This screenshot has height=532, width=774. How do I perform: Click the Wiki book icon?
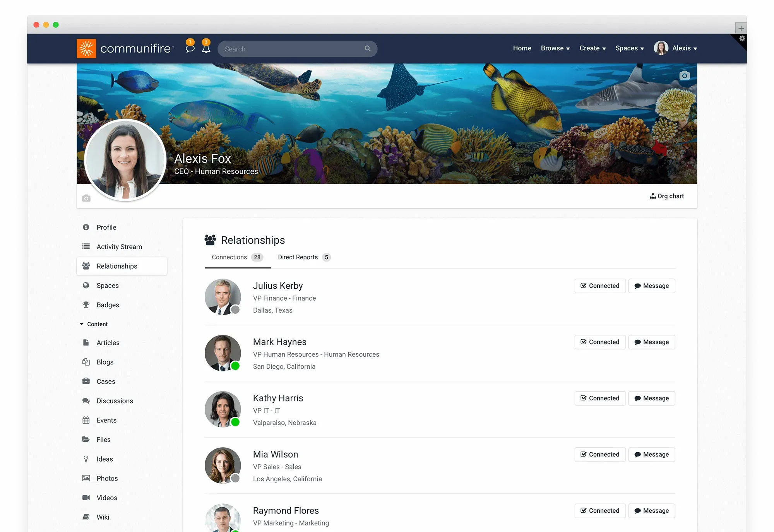pyautogui.click(x=86, y=517)
